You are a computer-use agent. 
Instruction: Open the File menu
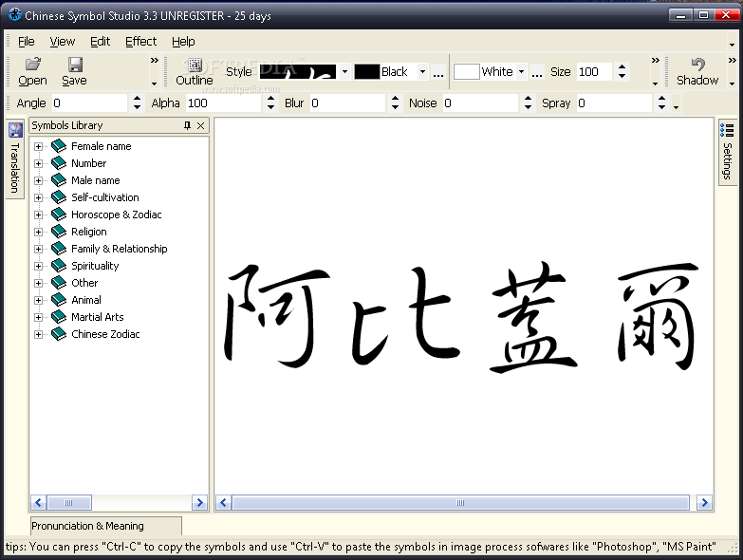[x=26, y=42]
